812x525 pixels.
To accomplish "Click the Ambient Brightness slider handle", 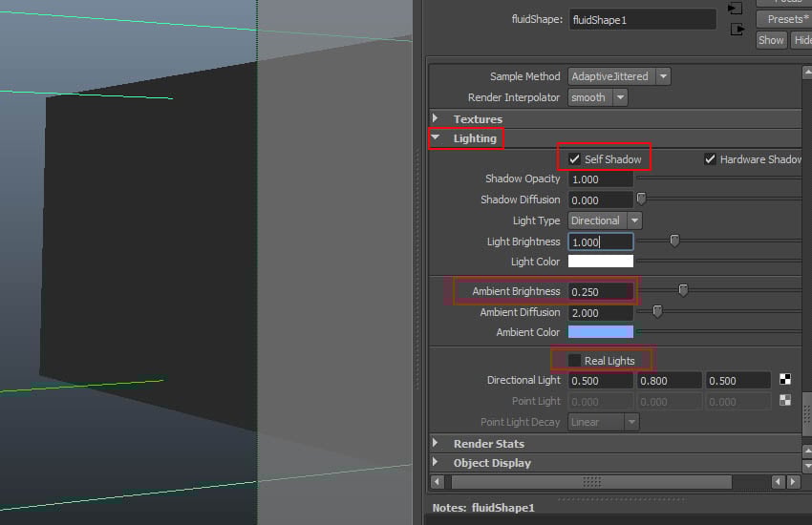I will pyautogui.click(x=683, y=291).
